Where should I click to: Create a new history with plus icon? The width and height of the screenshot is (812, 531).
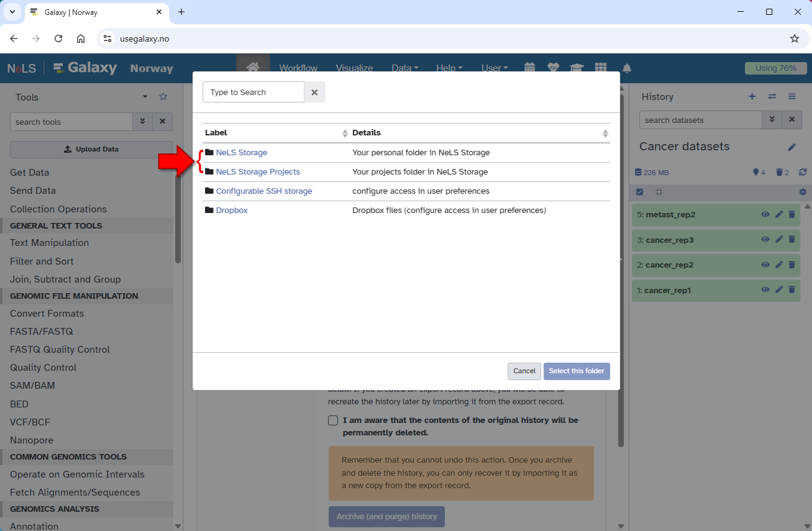752,97
